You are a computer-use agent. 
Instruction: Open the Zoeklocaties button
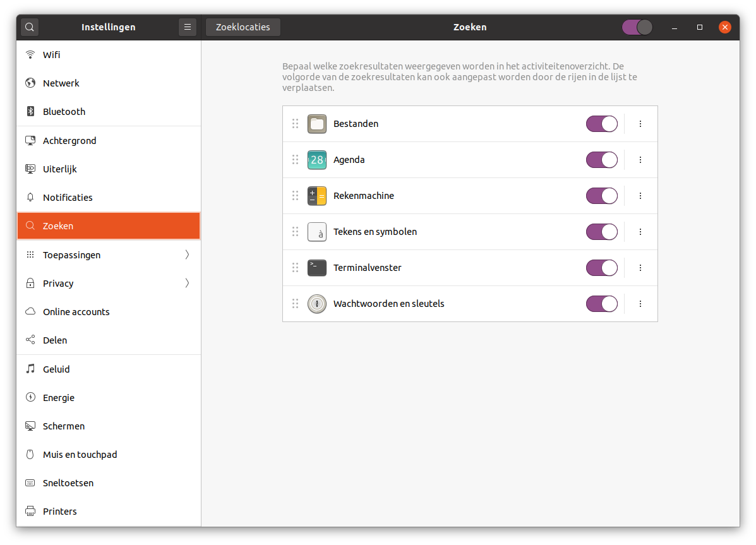[x=243, y=27]
